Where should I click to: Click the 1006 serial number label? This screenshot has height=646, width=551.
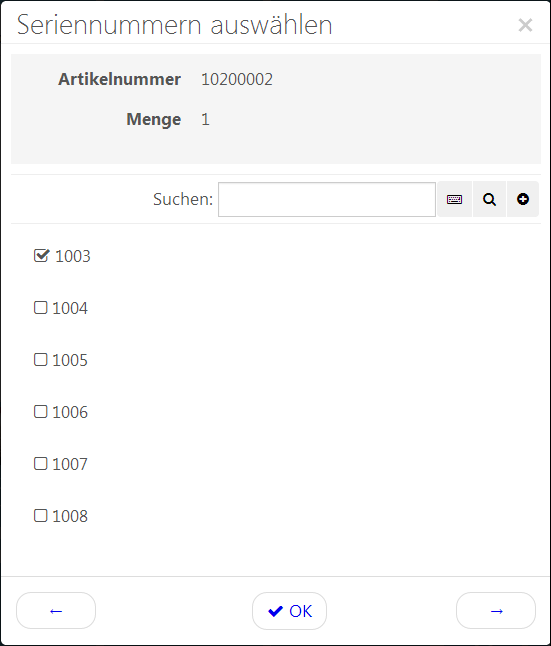point(70,412)
